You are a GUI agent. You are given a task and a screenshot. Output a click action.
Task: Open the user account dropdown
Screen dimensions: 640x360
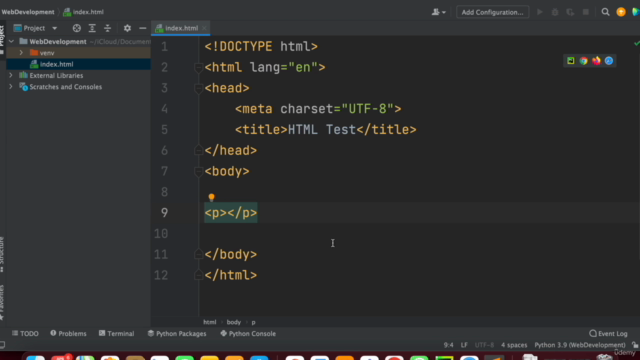click(438, 12)
